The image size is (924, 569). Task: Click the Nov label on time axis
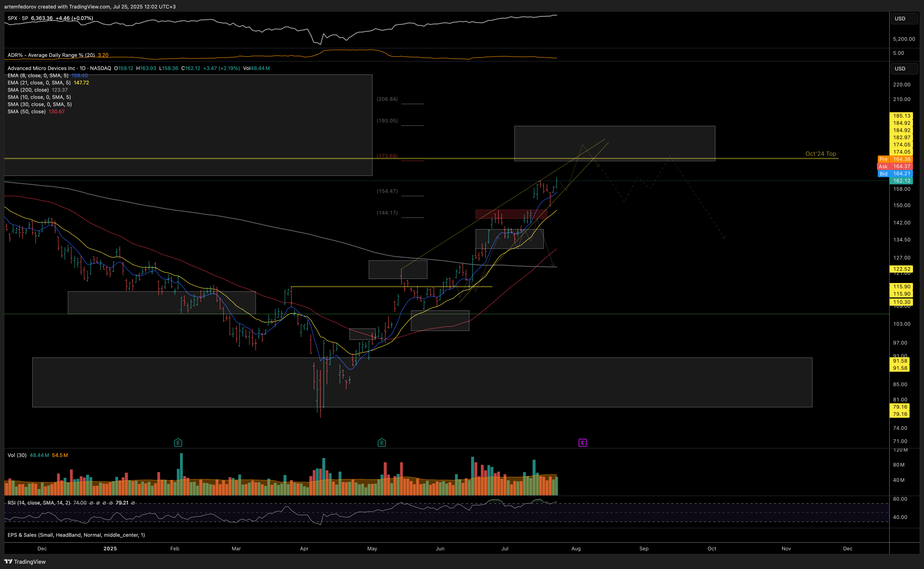[786, 548]
